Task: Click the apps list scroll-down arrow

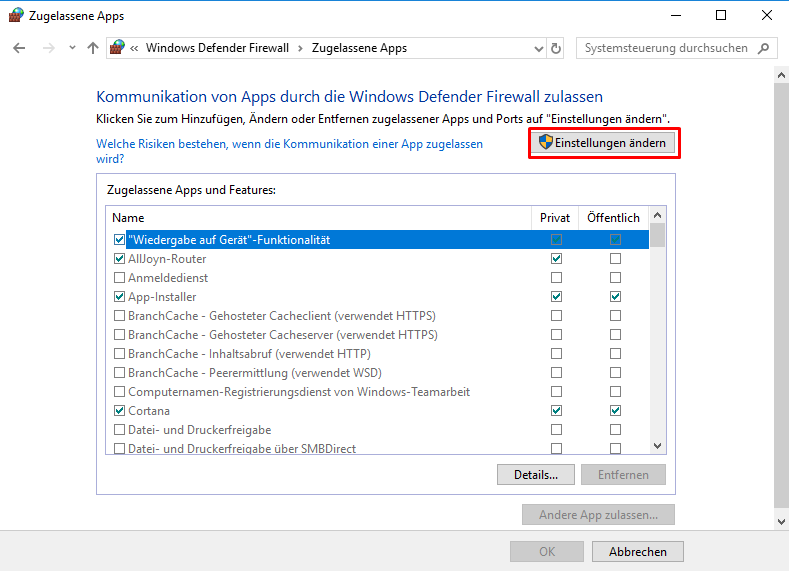Action: click(x=657, y=446)
